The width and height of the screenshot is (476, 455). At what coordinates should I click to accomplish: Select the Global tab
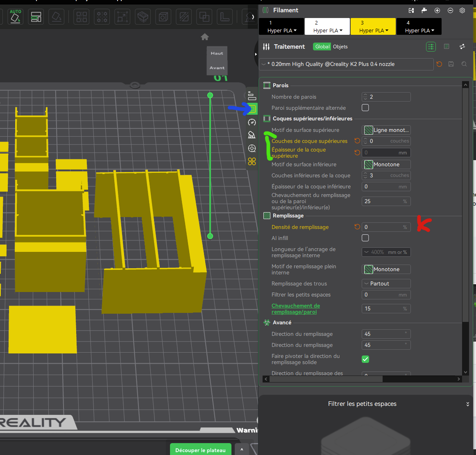[322, 47]
